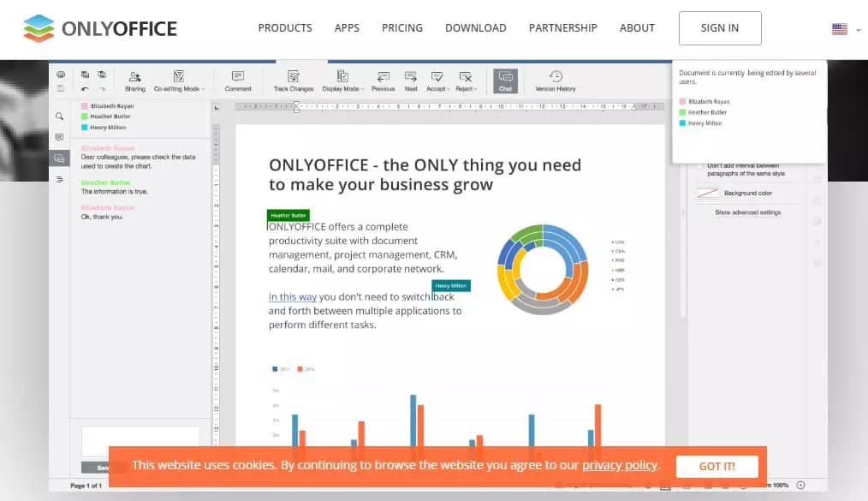
Task: Open Version History
Action: (x=556, y=81)
